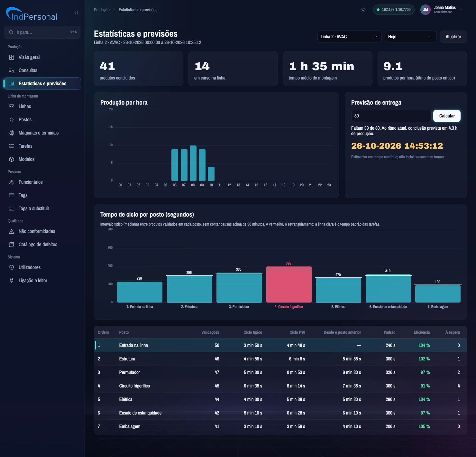This screenshot has width=476, height=457.
Task: Click the Calcular button
Action: click(447, 116)
